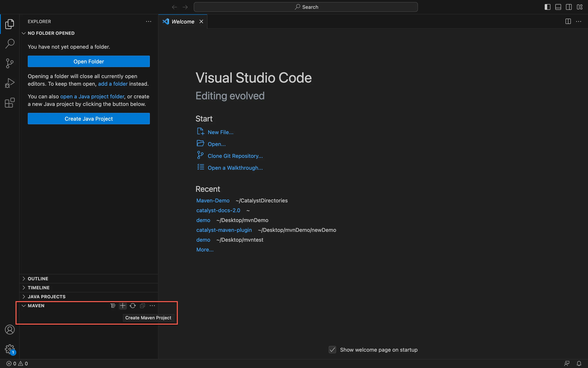This screenshot has width=588, height=368.
Task: Open editor More Actions ellipsis
Action: tap(579, 21)
